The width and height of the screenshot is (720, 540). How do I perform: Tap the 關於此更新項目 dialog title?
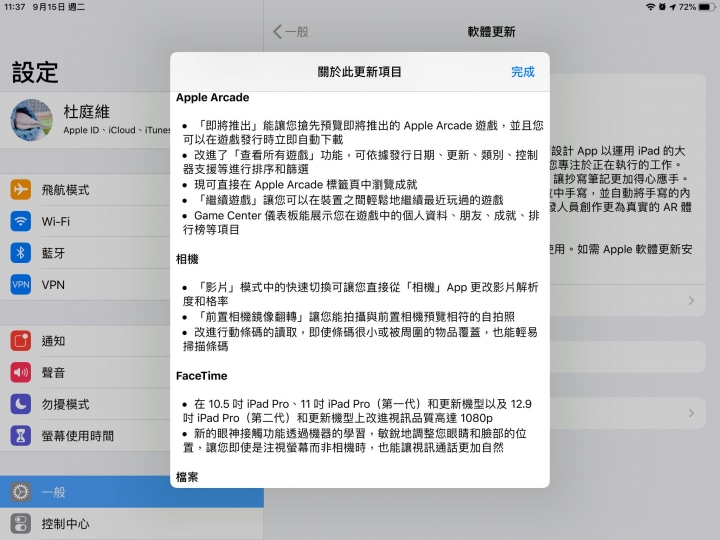coord(360,72)
